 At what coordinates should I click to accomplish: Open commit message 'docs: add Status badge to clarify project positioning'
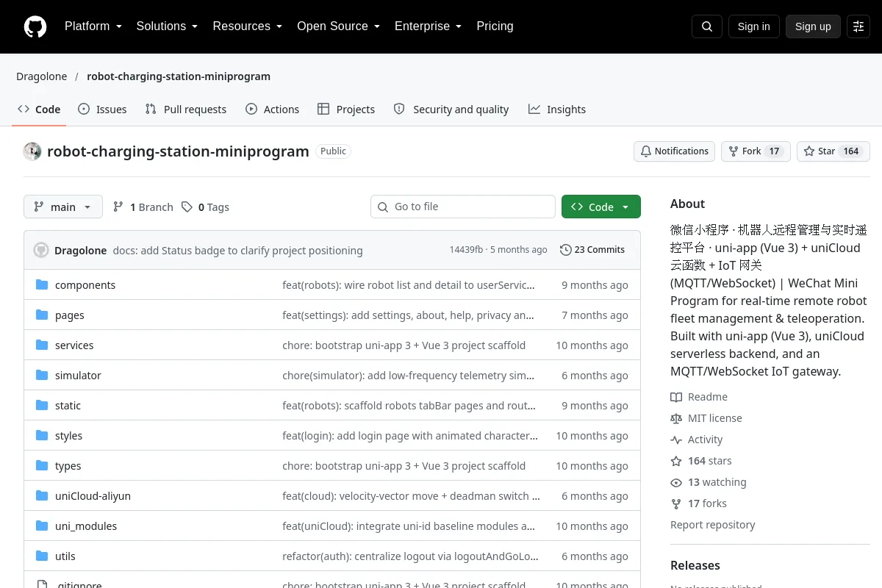click(237, 250)
